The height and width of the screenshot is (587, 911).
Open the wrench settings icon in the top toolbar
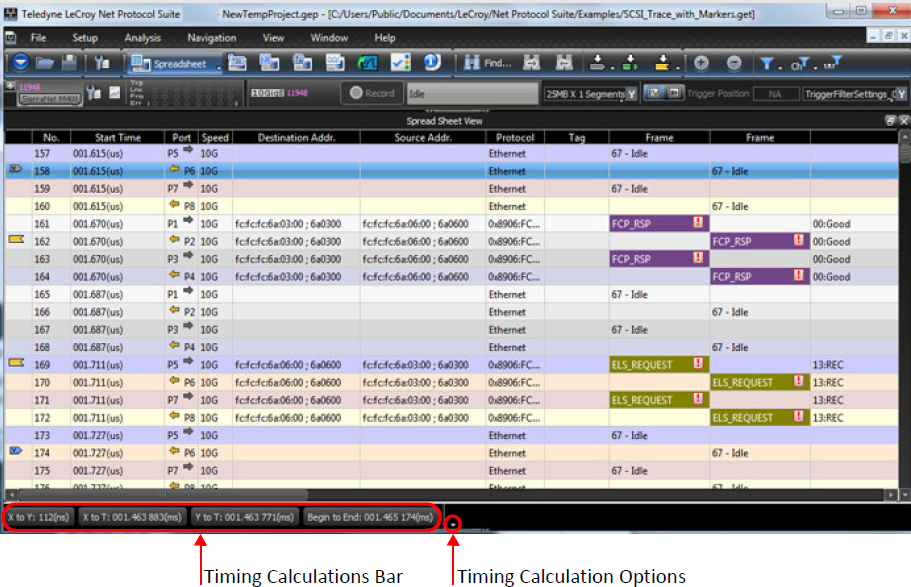coord(102,63)
